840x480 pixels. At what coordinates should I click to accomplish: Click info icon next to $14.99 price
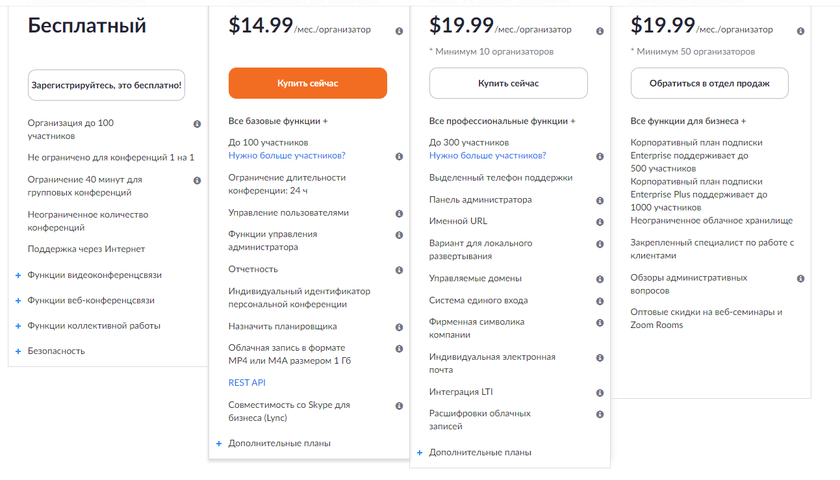pos(399,31)
